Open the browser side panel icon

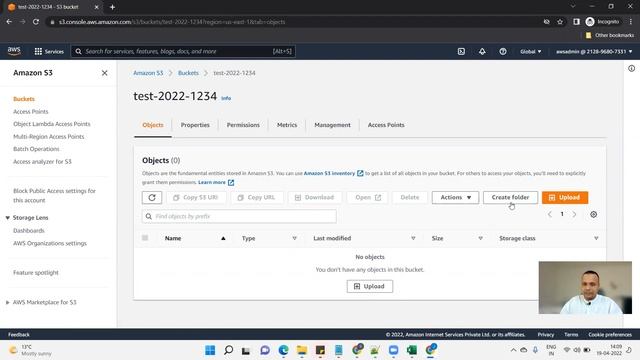[576, 22]
